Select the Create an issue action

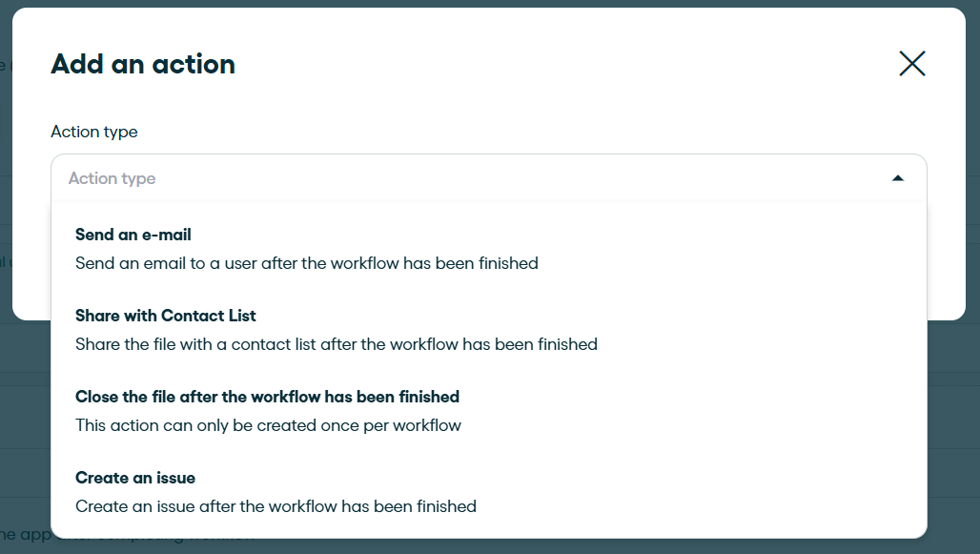489,491
